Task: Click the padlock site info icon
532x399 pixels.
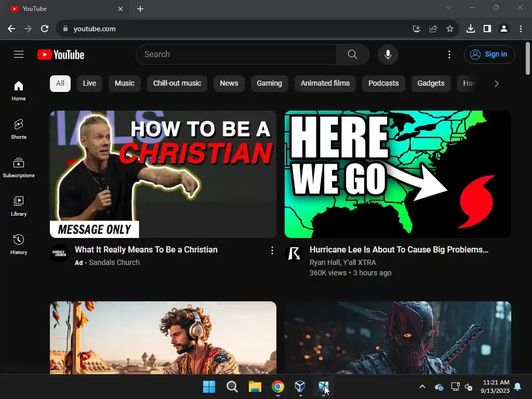Action: [x=65, y=29]
